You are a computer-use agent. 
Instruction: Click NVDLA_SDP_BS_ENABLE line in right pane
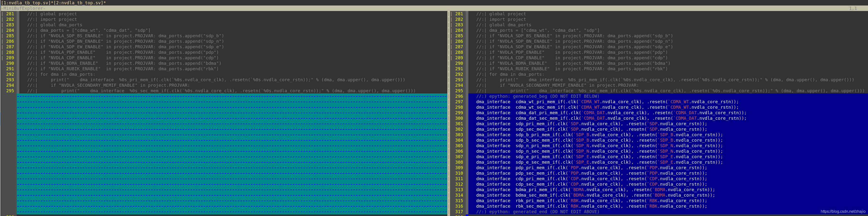tap(575, 36)
